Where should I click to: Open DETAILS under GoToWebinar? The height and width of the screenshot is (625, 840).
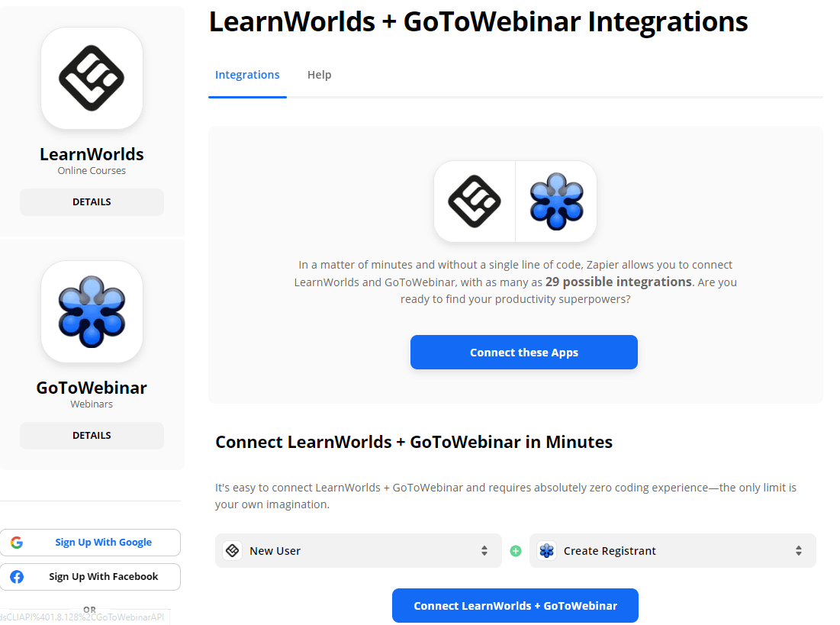(92, 435)
